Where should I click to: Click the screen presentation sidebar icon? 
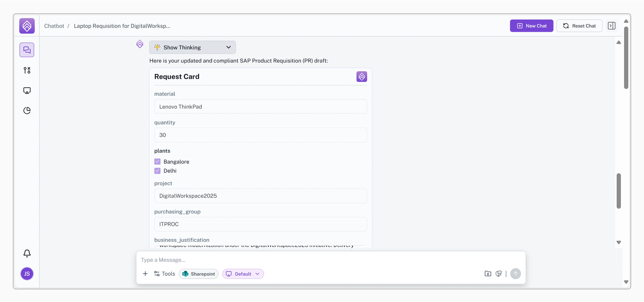pyautogui.click(x=27, y=90)
